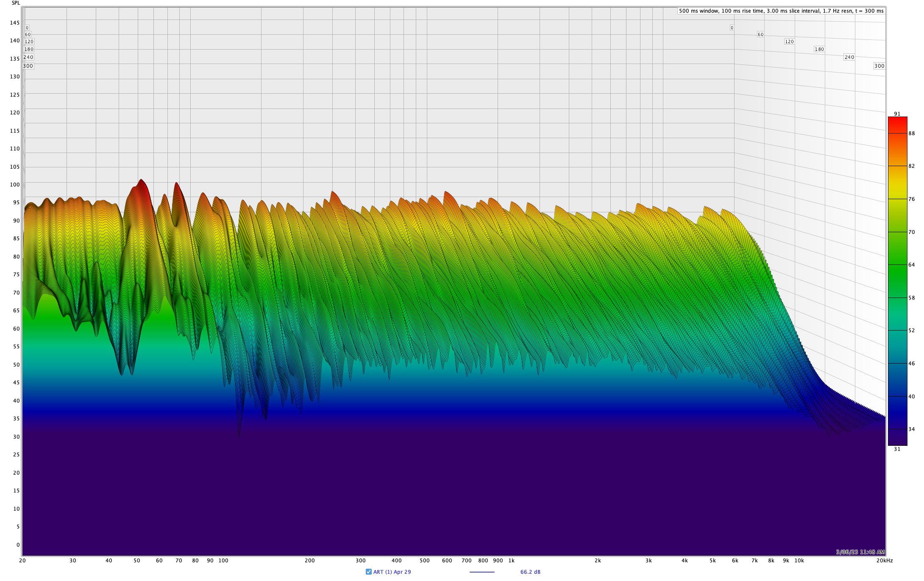
Task: Click the 180 ms left time axis label
Action: point(29,49)
